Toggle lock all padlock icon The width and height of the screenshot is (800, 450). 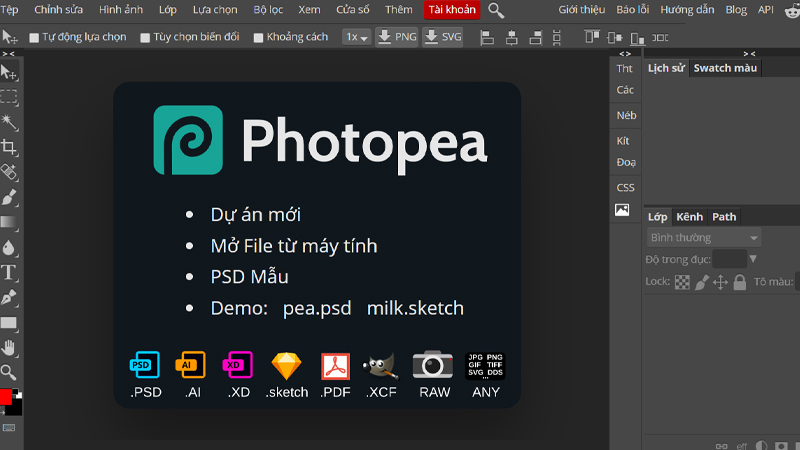(740, 282)
